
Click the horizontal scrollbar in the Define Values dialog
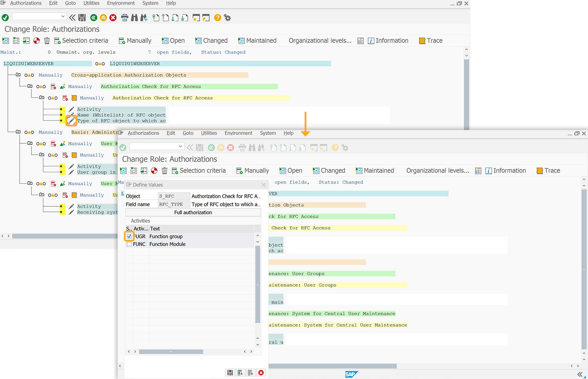(x=171, y=352)
